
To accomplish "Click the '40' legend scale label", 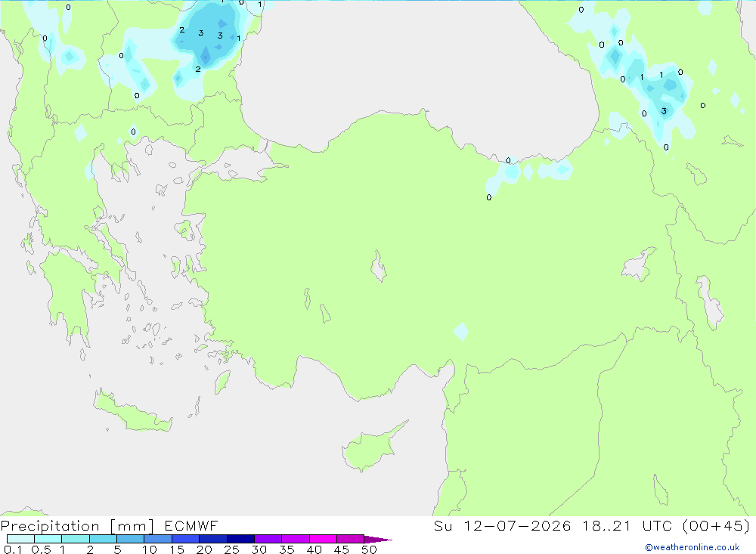I will (314, 549).
